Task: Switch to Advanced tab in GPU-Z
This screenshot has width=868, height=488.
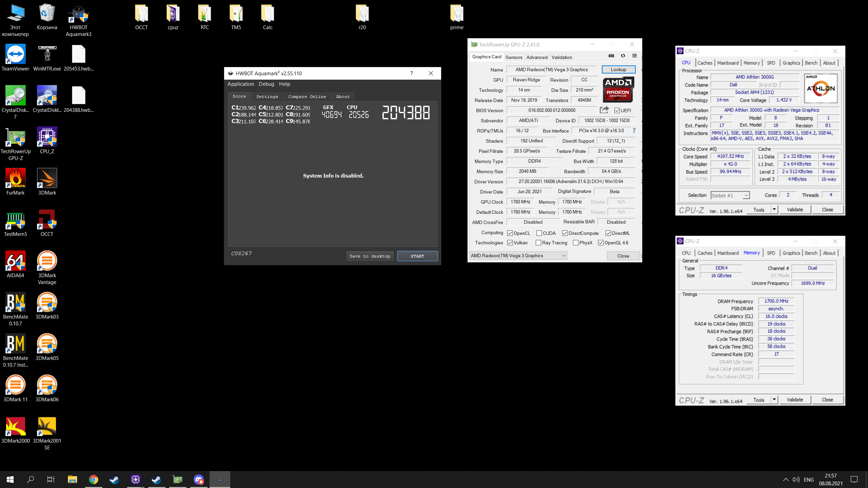Action: (x=537, y=57)
